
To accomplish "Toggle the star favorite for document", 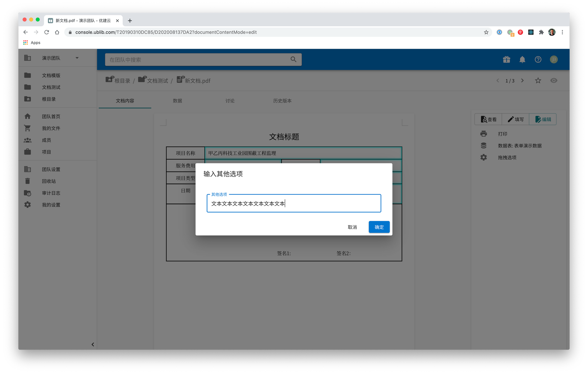I will (x=538, y=81).
